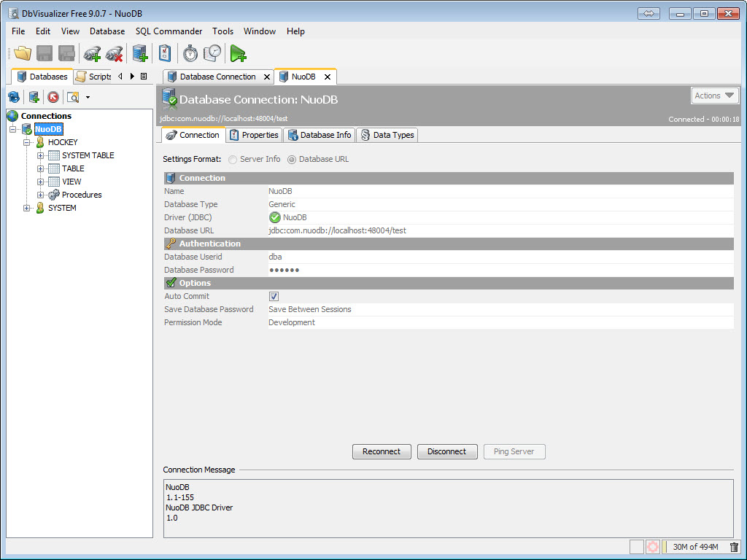Click the memory usage 30M of 494M indicator
The height and width of the screenshot is (560, 747).
(x=695, y=547)
